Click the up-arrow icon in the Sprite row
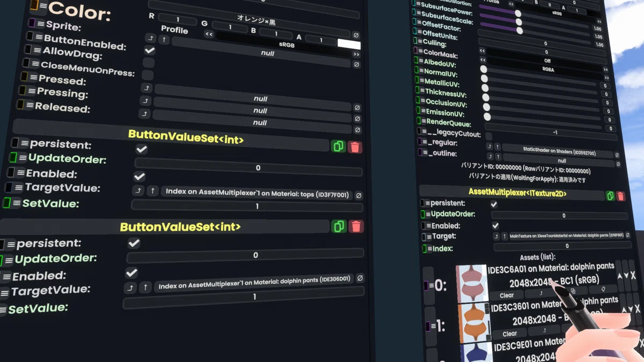 [x=165, y=40]
